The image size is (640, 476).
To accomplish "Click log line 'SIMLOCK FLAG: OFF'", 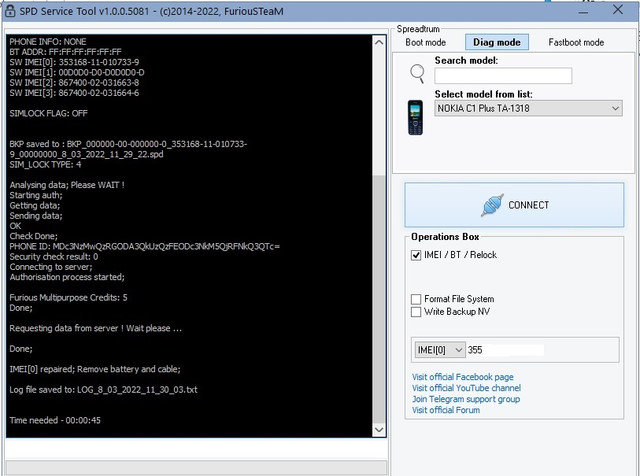I will click(48, 113).
